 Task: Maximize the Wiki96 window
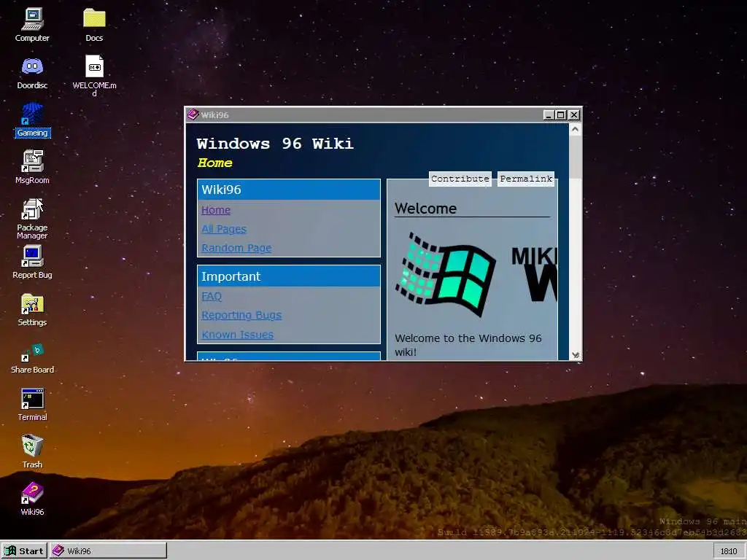pyautogui.click(x=561, y=114)
